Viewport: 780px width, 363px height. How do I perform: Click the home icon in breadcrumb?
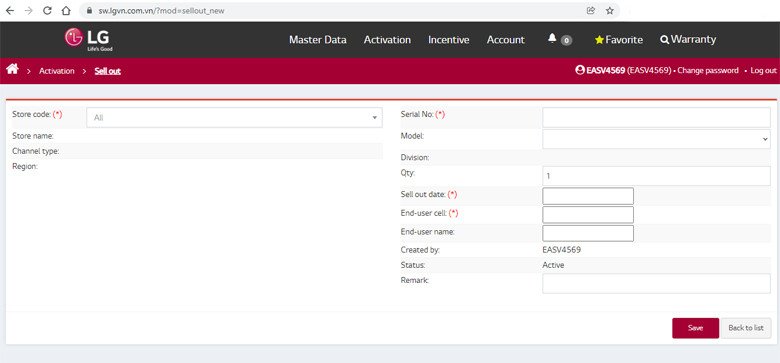click(12, 69)
